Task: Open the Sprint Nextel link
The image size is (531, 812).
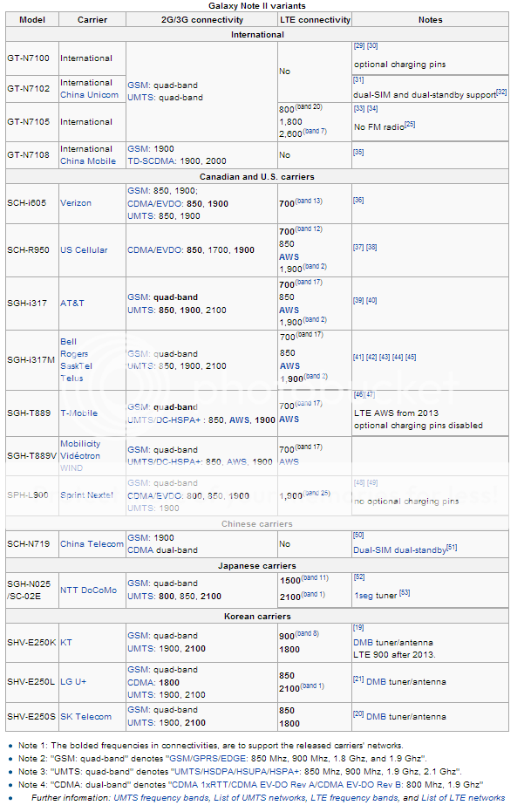Action: coord(86,495)
